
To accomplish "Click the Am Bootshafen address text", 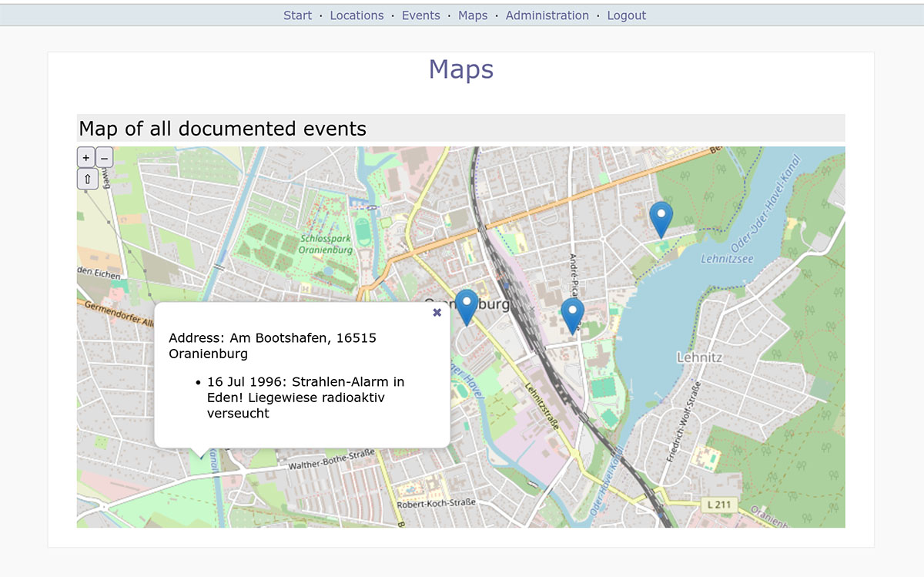I will pyautogui.click(x=272, y=346).
